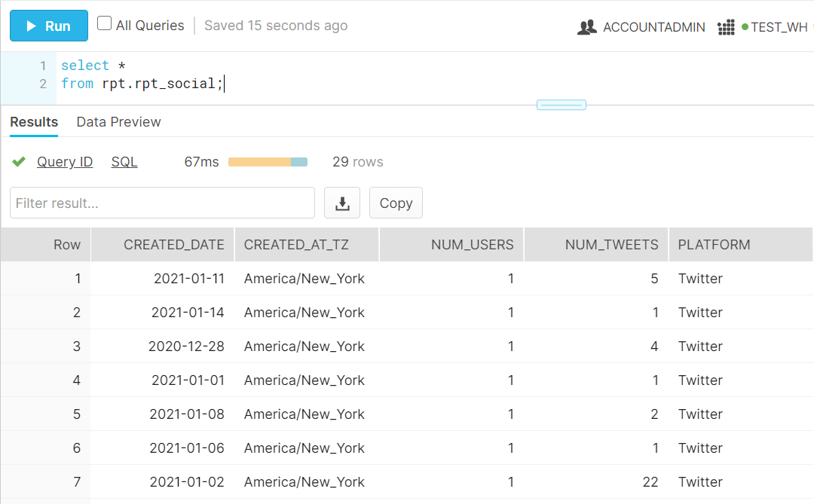Click the Run query button
Viewport: 814px width, 504px height.
coord(49,26)
